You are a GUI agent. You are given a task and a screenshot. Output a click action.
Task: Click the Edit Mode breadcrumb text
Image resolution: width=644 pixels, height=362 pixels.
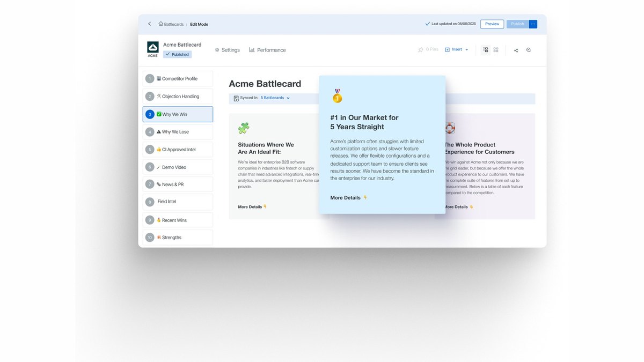click(199, 24)
